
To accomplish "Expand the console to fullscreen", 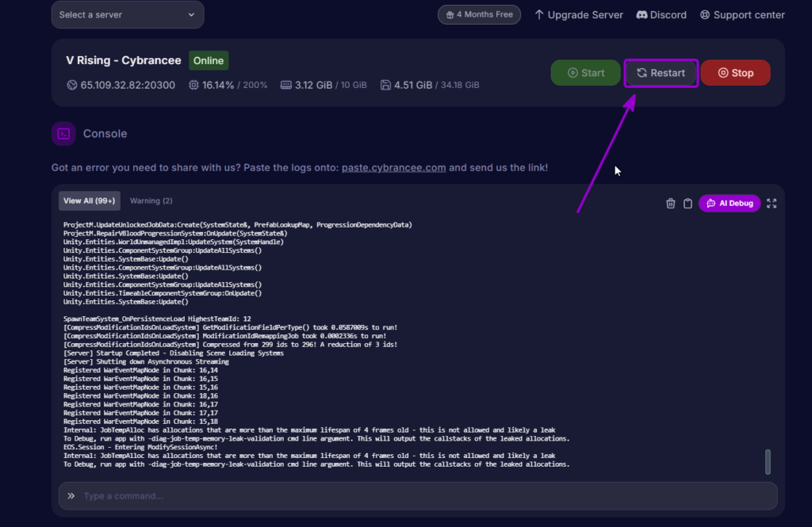I will [772, 204].
